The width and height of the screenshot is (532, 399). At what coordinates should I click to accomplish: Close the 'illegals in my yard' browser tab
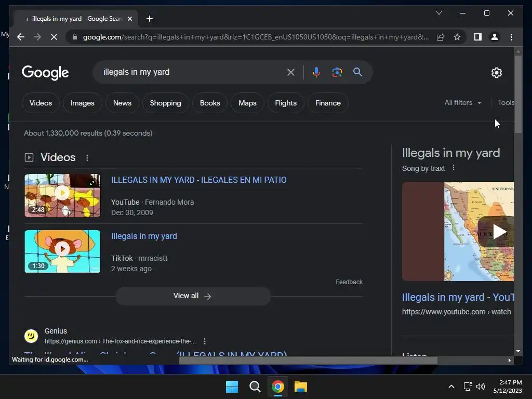(129, 19)
